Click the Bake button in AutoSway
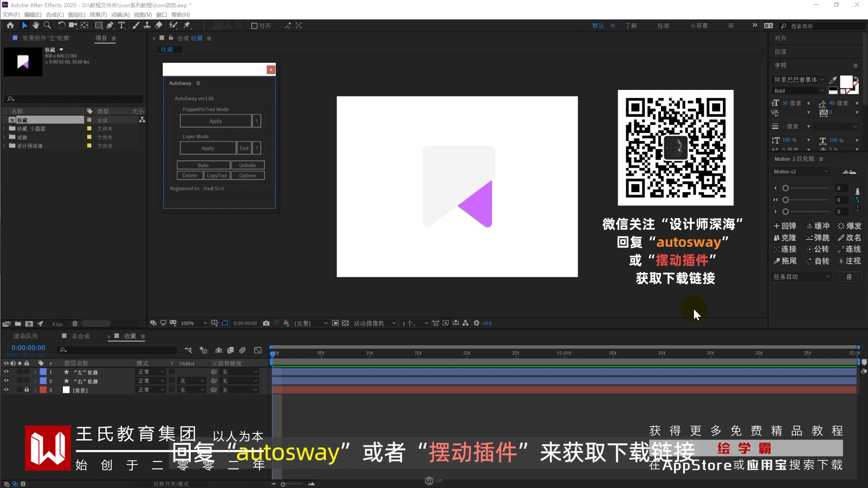The height and width of the screenshot is (488, 868). [203, 165]
